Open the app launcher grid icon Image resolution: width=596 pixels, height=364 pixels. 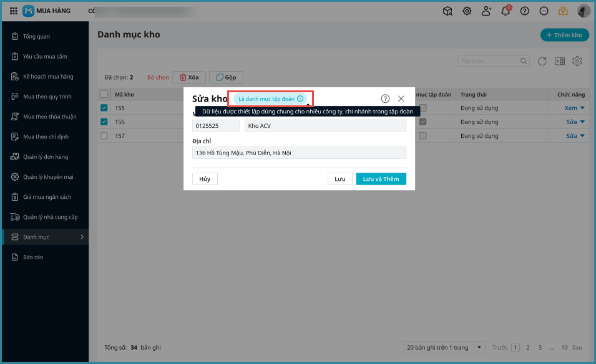13,11
